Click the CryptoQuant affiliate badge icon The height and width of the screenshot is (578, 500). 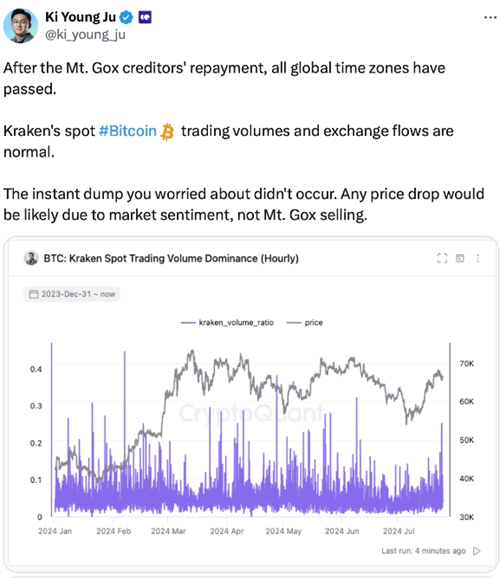(x=145, y=17)
